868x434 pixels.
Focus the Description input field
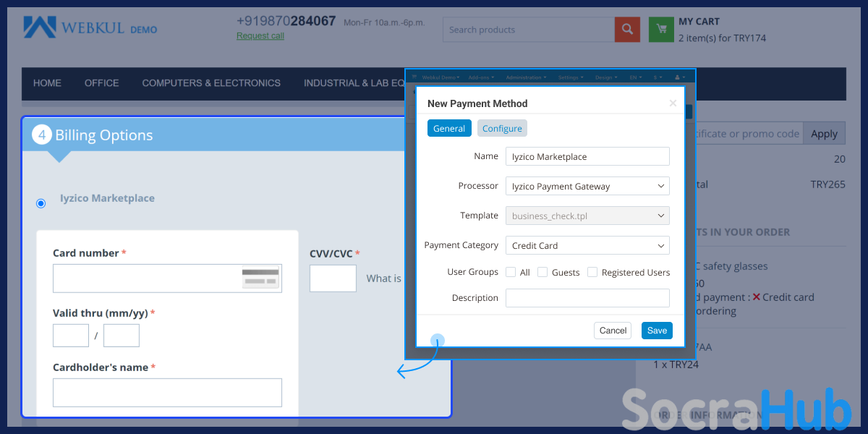point(587,298)
